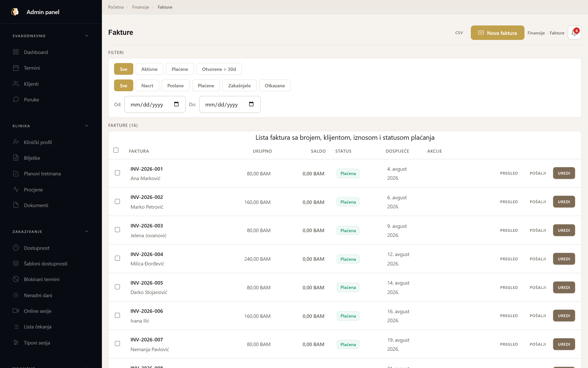Select checkbox for INV-2026-005 Darko Stojanović

[x=117, y=287]
